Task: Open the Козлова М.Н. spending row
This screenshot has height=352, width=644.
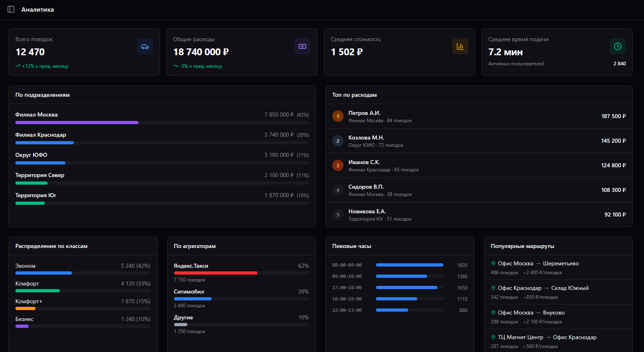Action: [478, 141]
